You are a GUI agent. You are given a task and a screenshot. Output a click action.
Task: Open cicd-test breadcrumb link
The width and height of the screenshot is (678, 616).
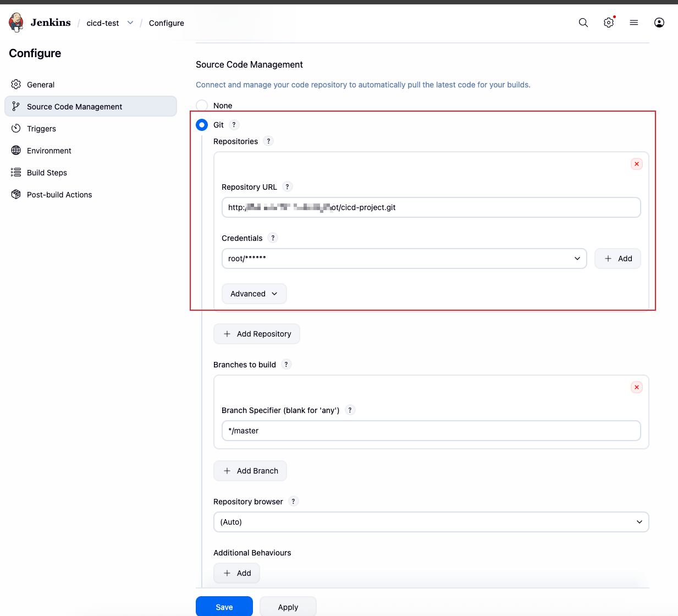point(103,23)
